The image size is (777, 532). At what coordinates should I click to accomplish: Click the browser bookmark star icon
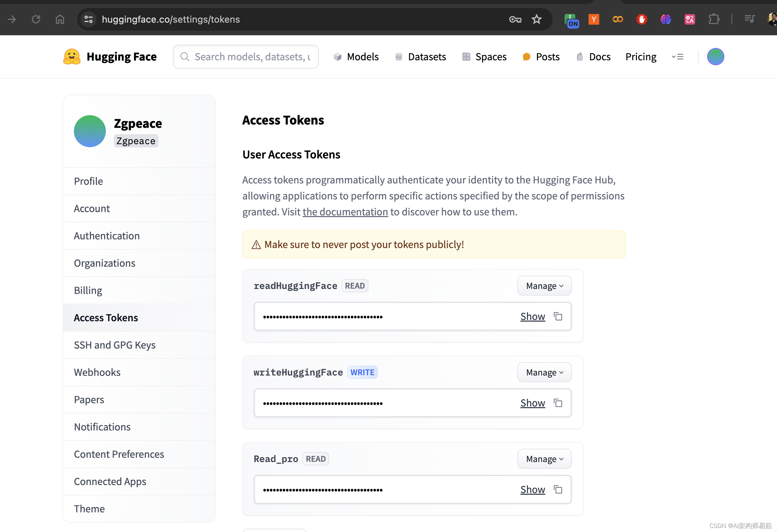536,19
